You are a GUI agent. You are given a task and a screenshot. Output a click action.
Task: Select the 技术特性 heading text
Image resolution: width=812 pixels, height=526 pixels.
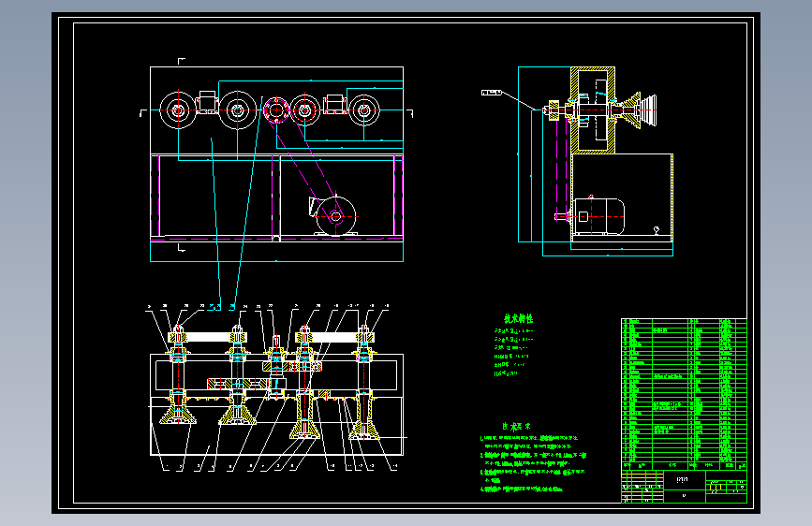pos(518,319)
